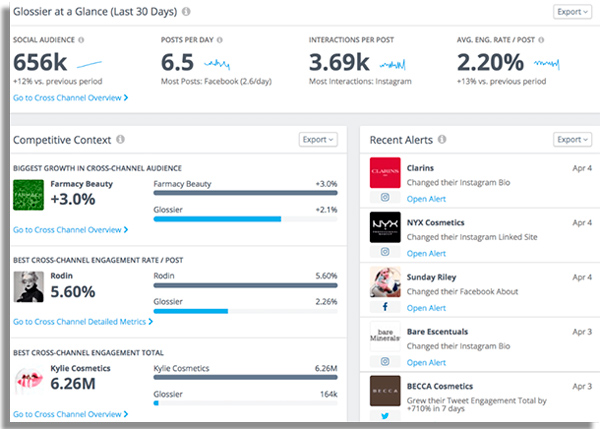Click 'Most Posts: Facebook (2.6/day)' text
Viewport: 600px width, 429px height.
tap(216, 81)
